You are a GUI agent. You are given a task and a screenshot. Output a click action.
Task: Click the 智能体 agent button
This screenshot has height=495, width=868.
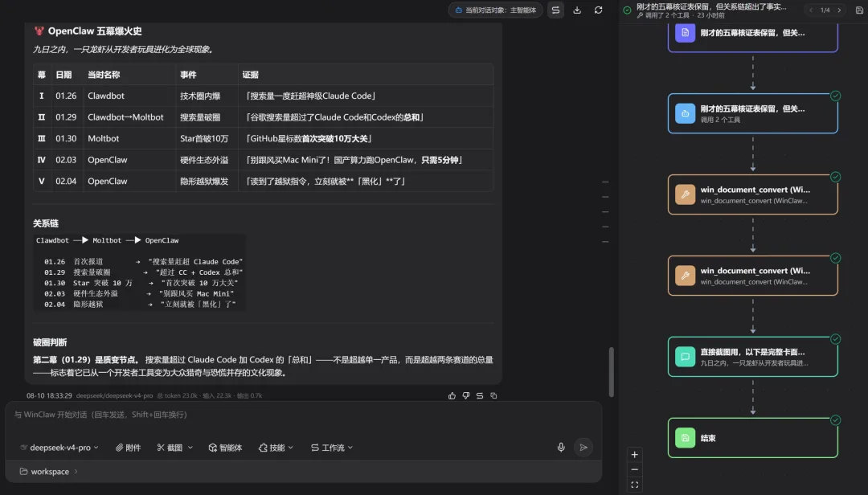[225, 448]
